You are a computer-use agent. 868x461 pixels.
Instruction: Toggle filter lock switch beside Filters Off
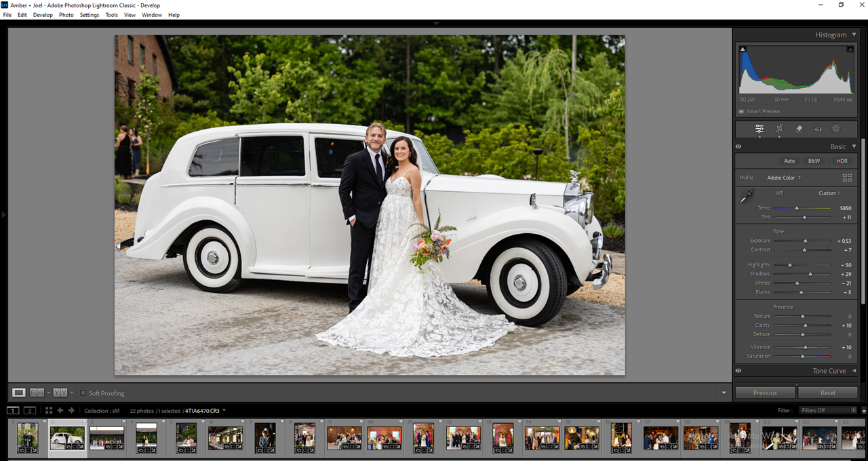tap(864, 411)
